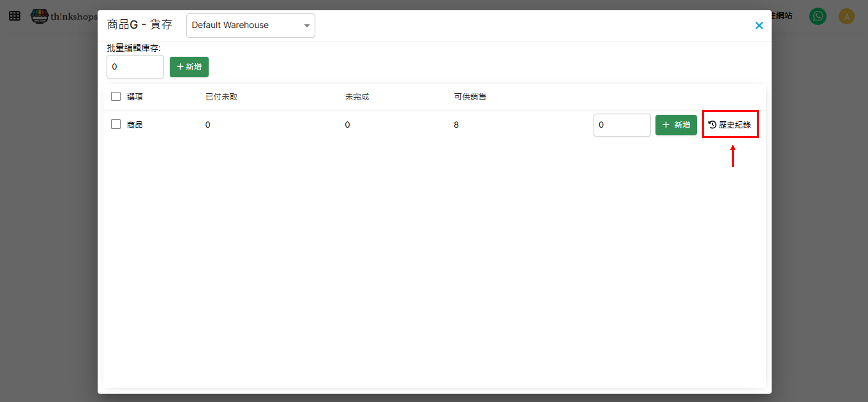Focus the 批量編輯庫存 quantity field
This screenshot has height=402, width=868.
(135, 67)
